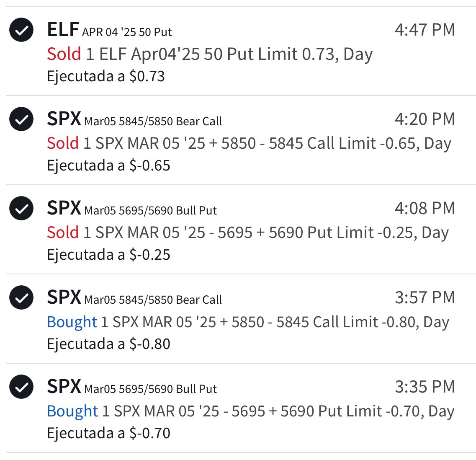The height and width of the screenshot is (460, 476).
Task: Click Bought SPX Call Limit -0.80 description
Action: coord(248,322)
